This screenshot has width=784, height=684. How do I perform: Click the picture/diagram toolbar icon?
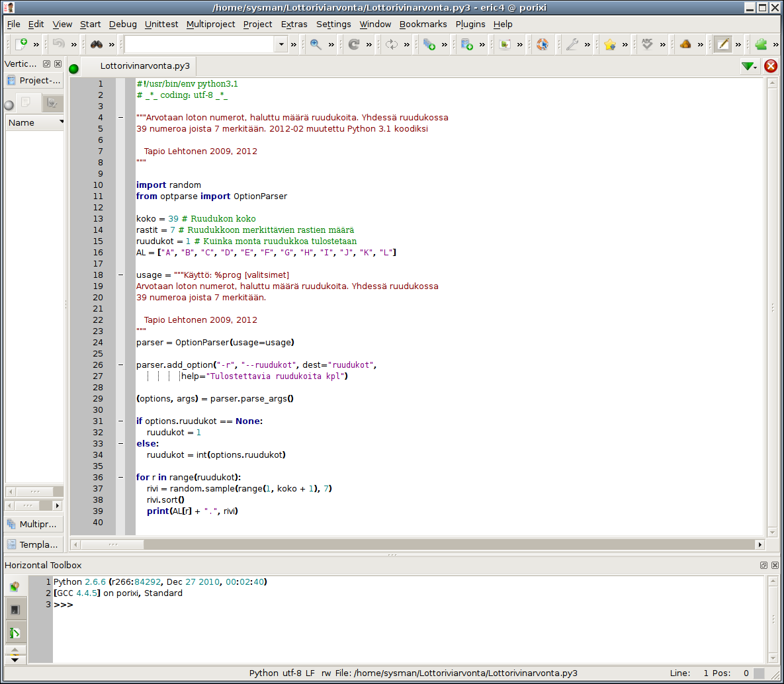click(x=505, y=44)
